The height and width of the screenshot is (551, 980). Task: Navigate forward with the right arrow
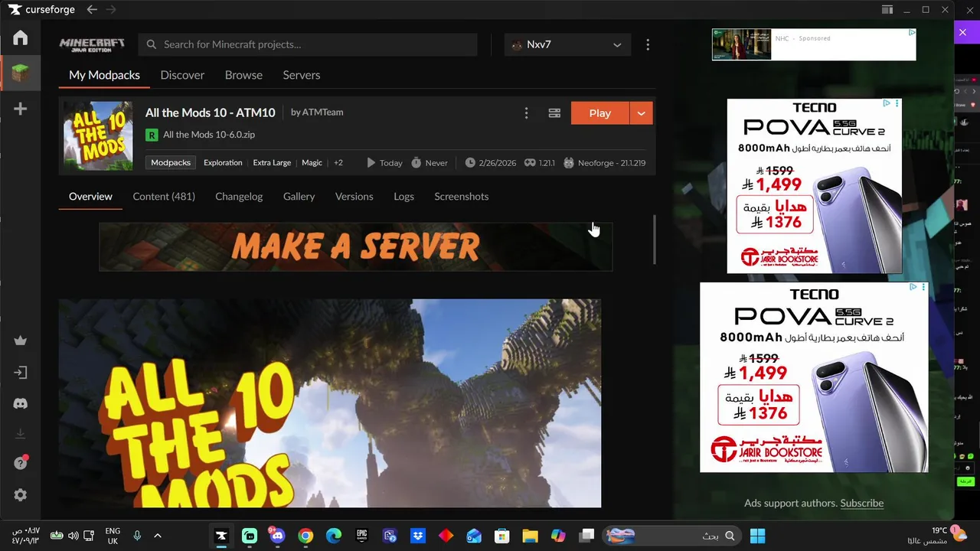tap(110, 9)
